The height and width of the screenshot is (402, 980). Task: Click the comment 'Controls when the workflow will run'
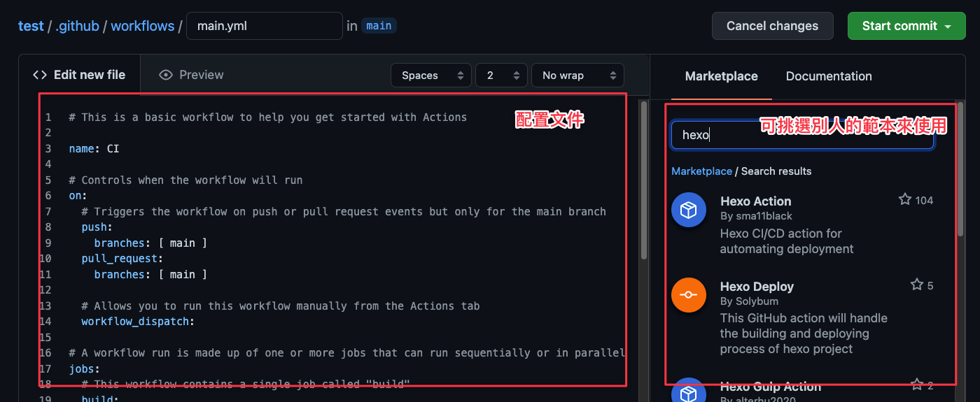(x=185, y=180)
